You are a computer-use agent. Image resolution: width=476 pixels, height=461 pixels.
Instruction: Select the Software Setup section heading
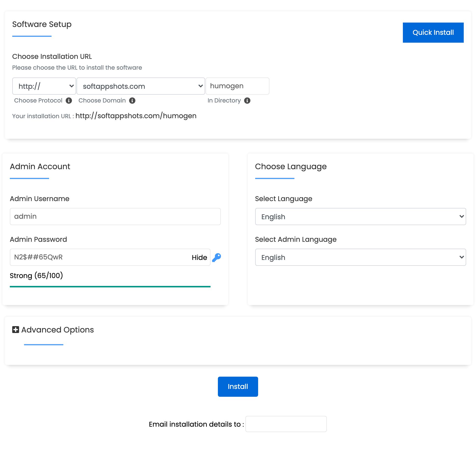(x=42, y=24)
